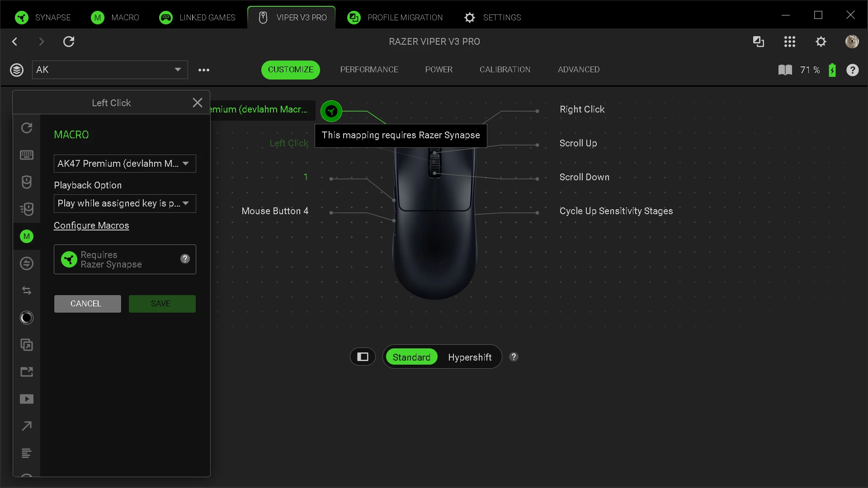The image size is (868, 488).
Task: Select keyboard function icon in sidebar
Action: (x=27, y=155)
